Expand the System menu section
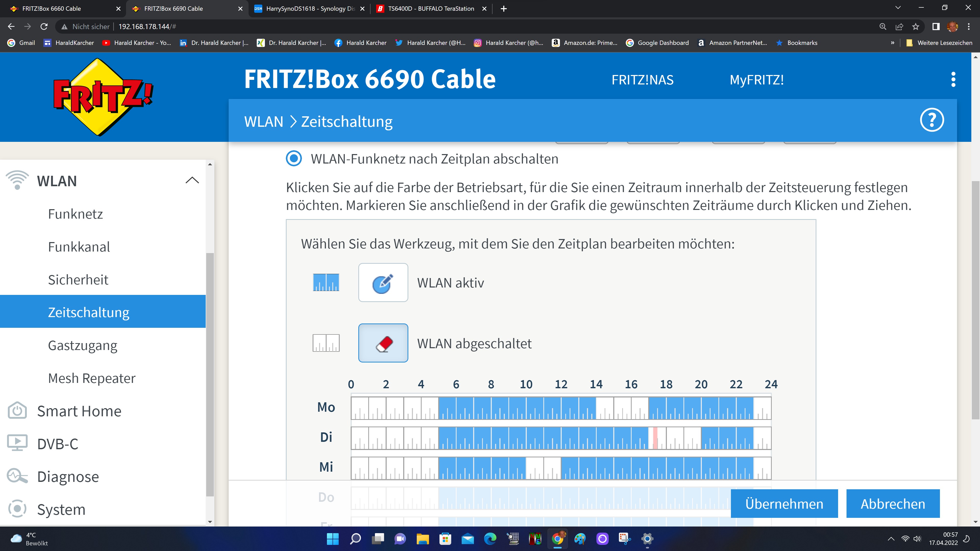This screenshot has height=551, width=980. click(61, 509)
